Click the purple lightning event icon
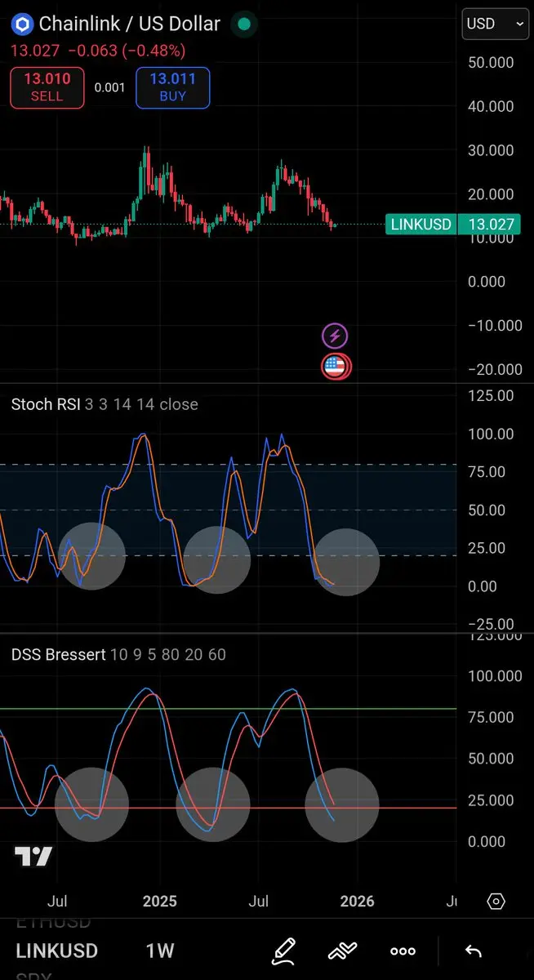Screen dimensions: 534x980 coord(335,335)
